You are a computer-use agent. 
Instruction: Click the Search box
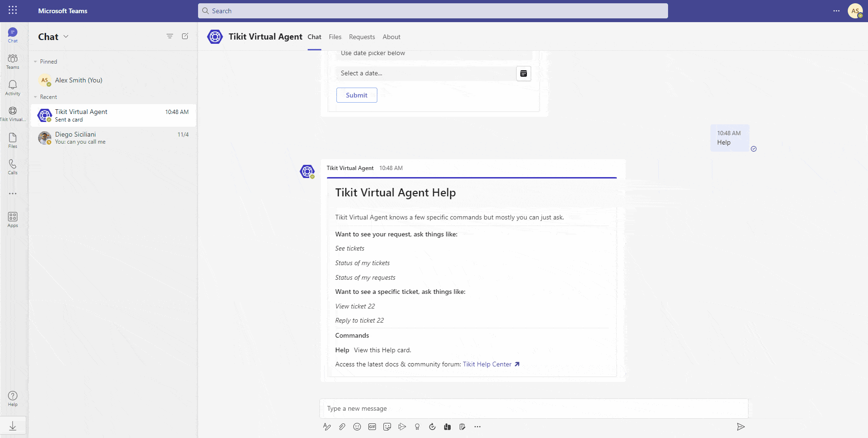[433, 11]
